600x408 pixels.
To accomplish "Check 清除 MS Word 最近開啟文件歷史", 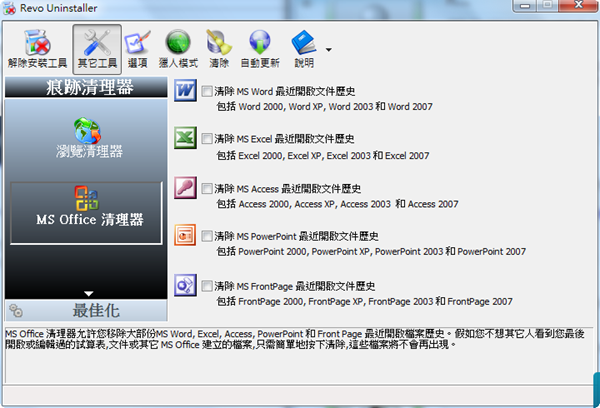I will [207, 91].
